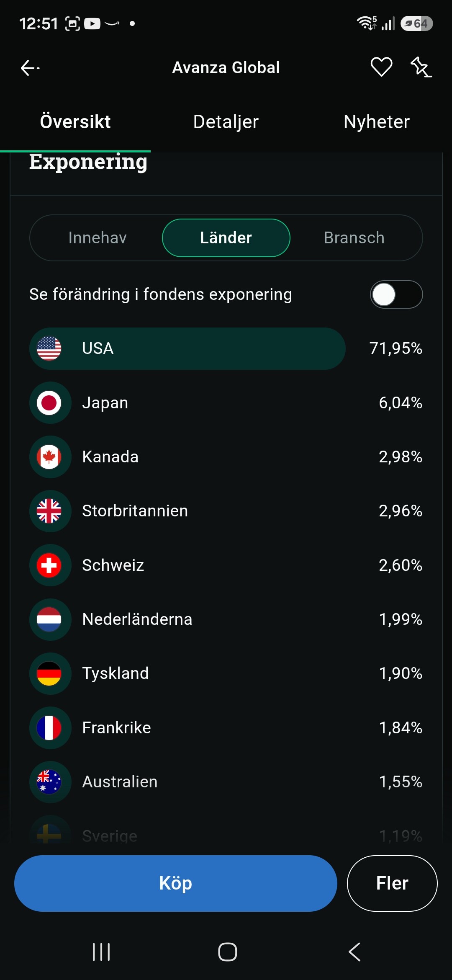Tap the blue Köp button
This screenshot has height=980, width=452.
(176, 883)
